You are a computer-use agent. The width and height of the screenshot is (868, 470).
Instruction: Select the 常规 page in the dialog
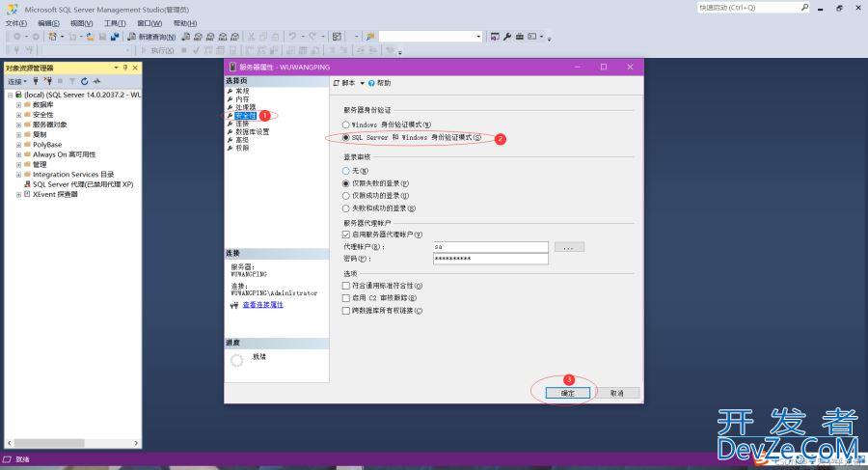coord(242,91)
